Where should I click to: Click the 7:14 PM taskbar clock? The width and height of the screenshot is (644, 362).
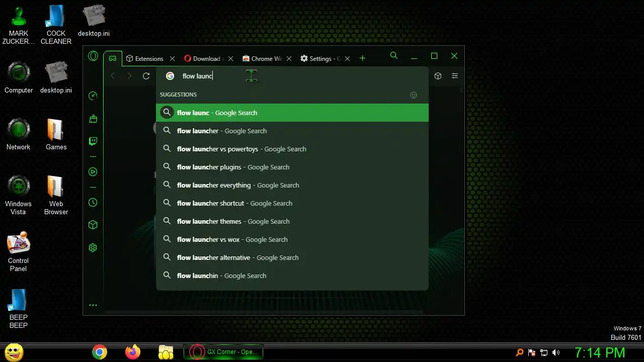pyautogui.click(x=600, y=352)
